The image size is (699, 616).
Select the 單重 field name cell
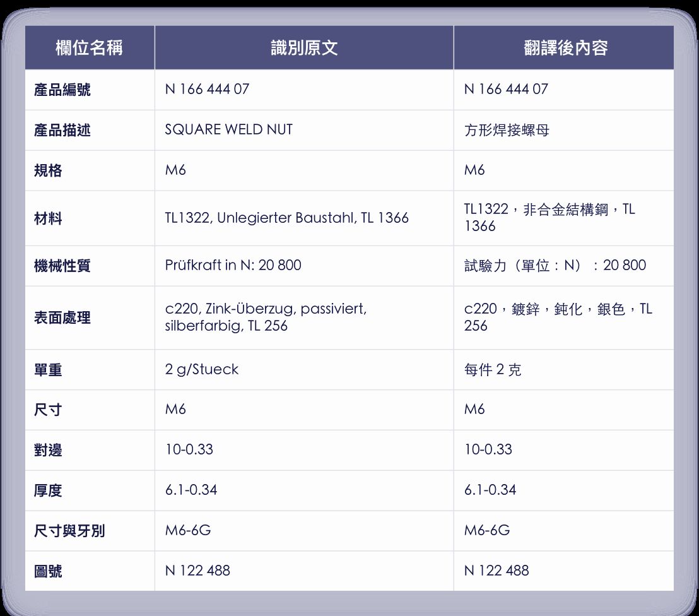90,370
